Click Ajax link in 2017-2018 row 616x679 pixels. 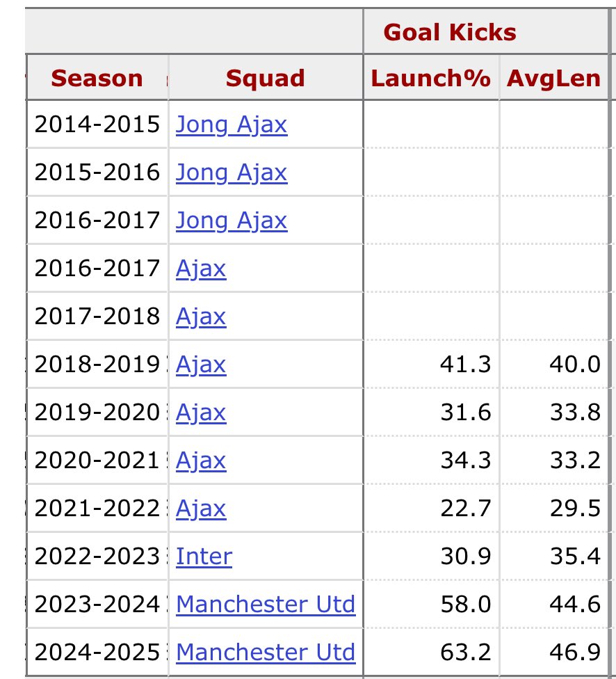click(x=201, y=317)
